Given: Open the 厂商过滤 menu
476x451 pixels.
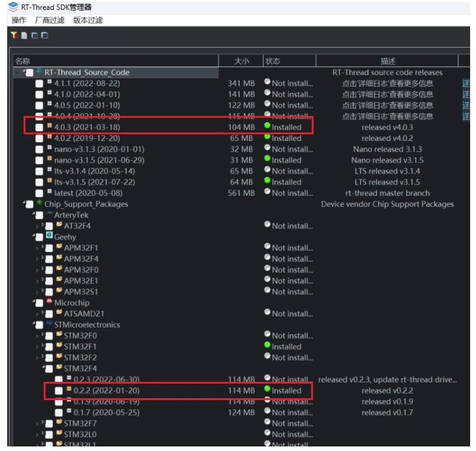Looking at the screenshot, I should 50,20.
